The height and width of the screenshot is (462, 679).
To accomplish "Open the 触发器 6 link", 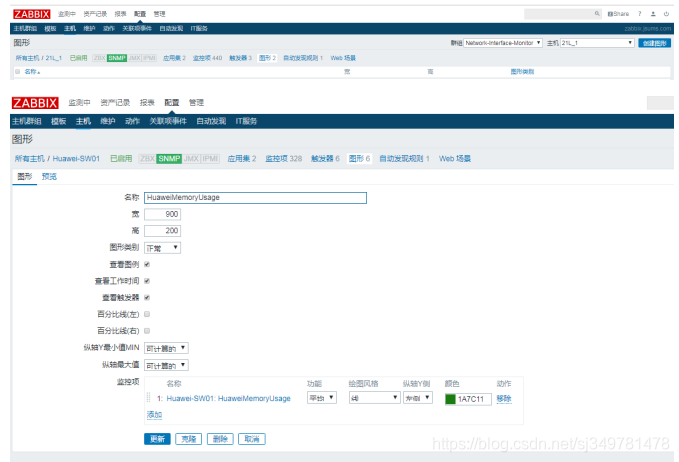I will pyautogui.click(x=325, y=158).
